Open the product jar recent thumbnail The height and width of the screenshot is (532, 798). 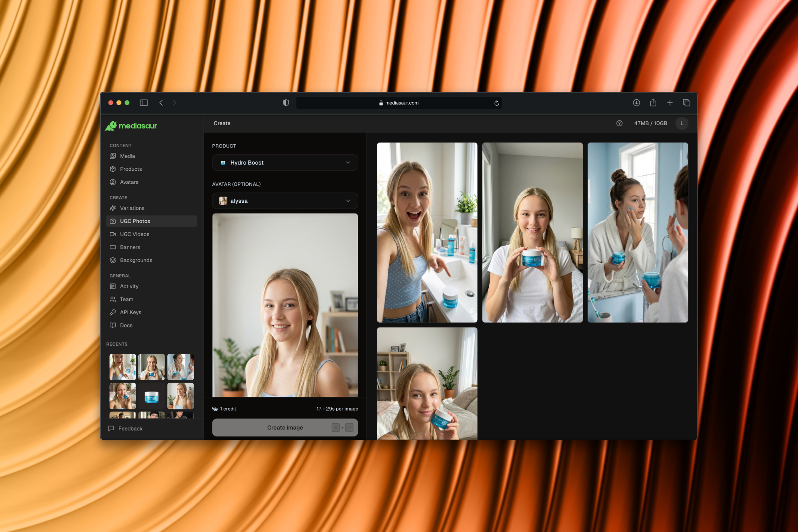click(151, 396)
